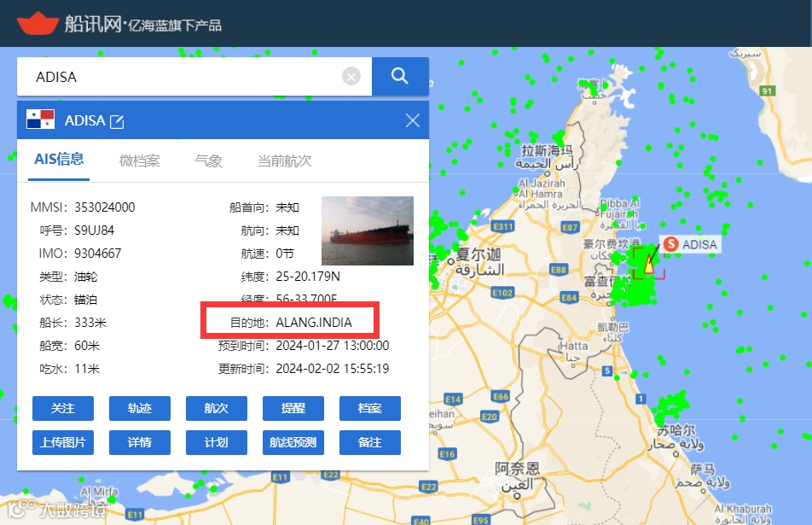Click the Panama flag icon
This screenshot has height=525, width=812.
[x=40, y=120]
